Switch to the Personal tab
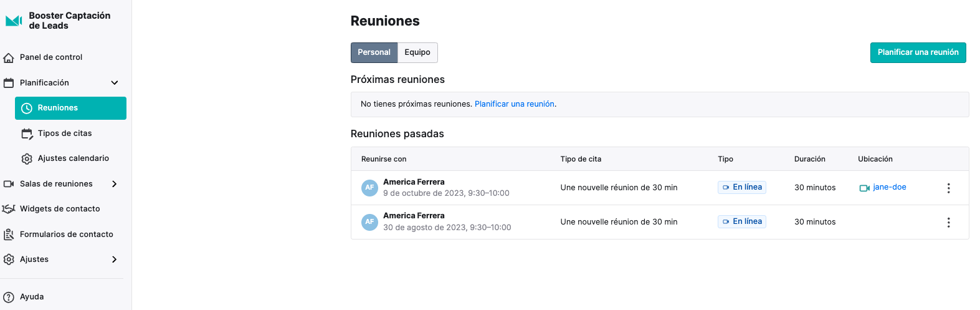 pyautogui.click(x=374, y=52)
